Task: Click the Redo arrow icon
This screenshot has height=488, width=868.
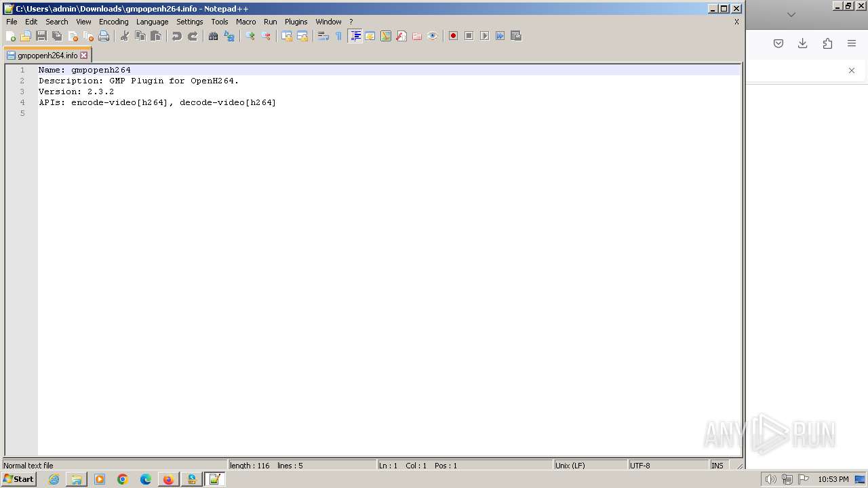Action: [x=193, y=36]
